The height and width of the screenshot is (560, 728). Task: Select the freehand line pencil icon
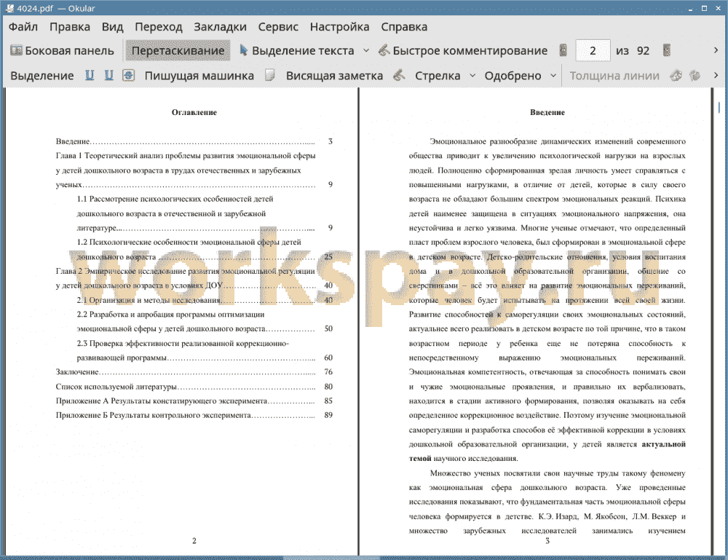click(399, 75)
